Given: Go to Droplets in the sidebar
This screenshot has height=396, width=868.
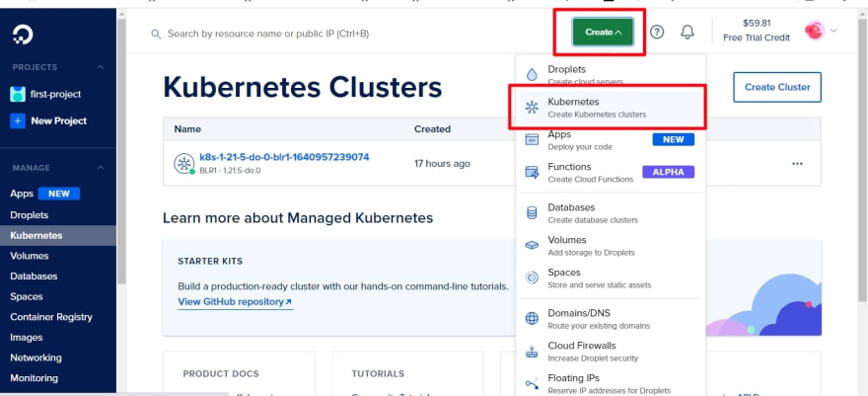Looking at the screenshot, I should 30,215.
